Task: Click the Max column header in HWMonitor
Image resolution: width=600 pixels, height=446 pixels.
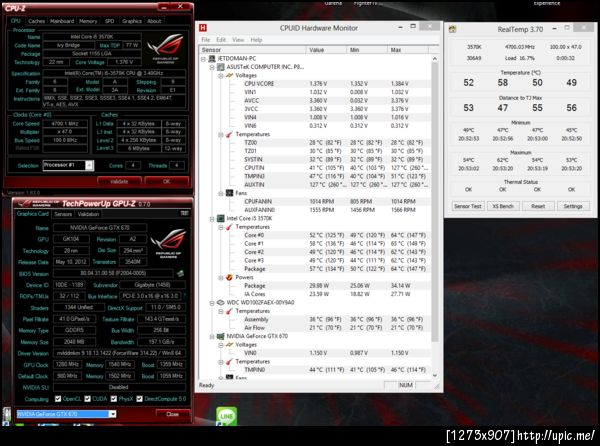Action: 408,50
